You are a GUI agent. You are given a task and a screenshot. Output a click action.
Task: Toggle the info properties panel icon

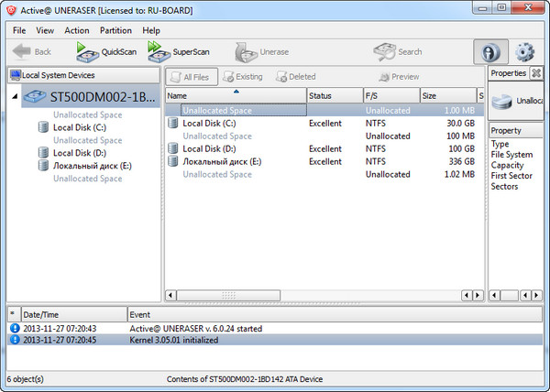pos(490,52)
